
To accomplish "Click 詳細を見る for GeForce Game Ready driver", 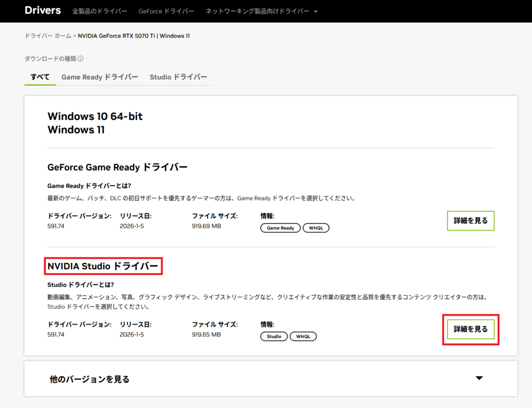I will coord(470,221).
